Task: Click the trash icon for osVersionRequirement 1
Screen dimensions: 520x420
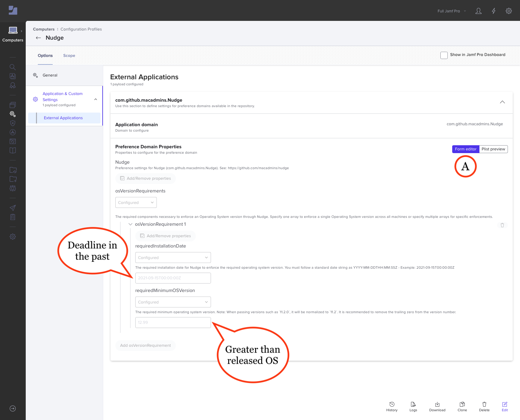Action: (502, 225)
